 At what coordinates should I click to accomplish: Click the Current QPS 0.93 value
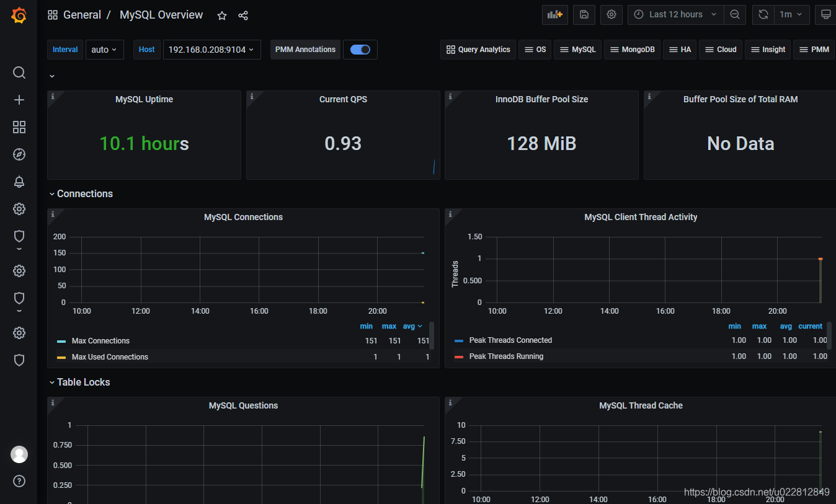pos(343,144)
